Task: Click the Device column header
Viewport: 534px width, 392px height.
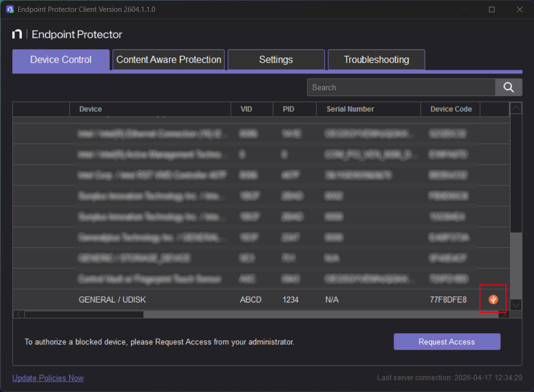Action: pyautogui.click(x=90, y=109)
